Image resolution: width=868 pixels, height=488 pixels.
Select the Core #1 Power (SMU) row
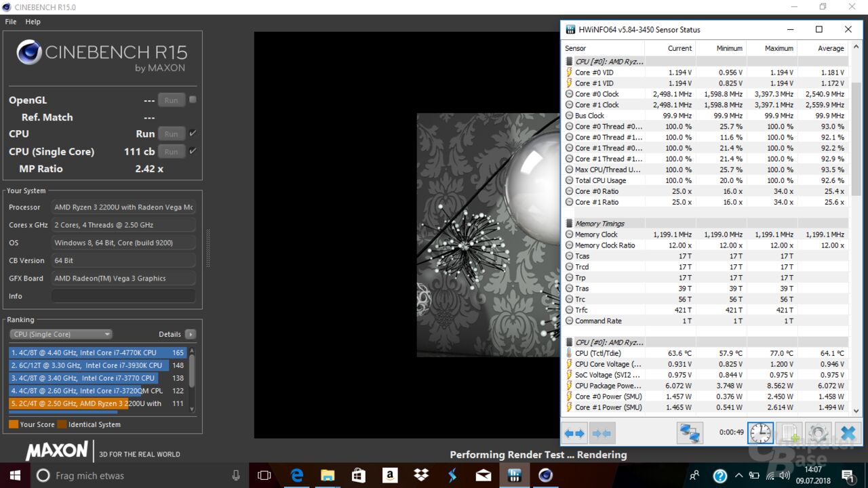pos(705,407)
